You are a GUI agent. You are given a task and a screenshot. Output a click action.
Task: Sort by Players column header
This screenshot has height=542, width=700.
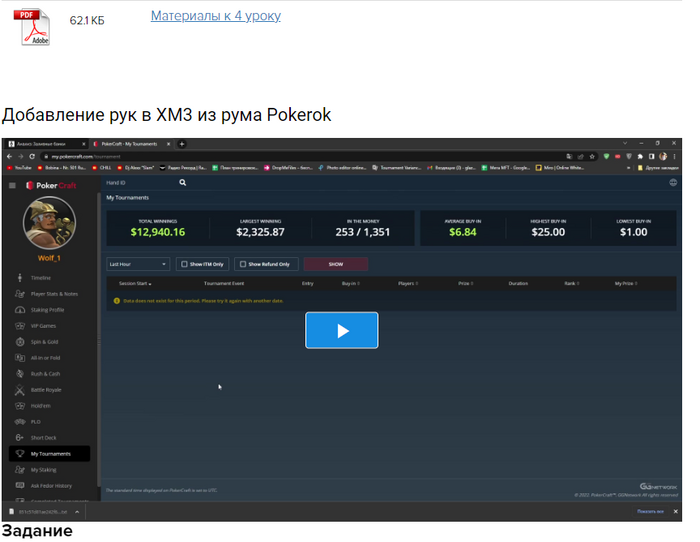[408, 284]
